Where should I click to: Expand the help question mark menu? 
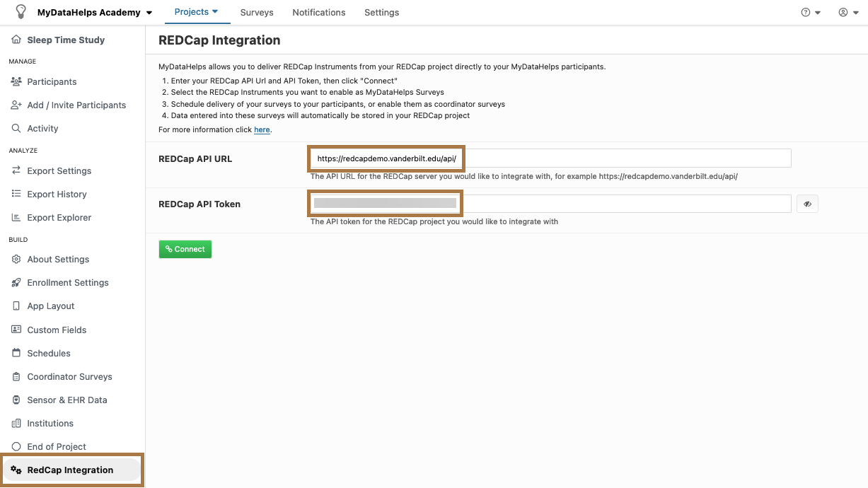coord(810,13)
